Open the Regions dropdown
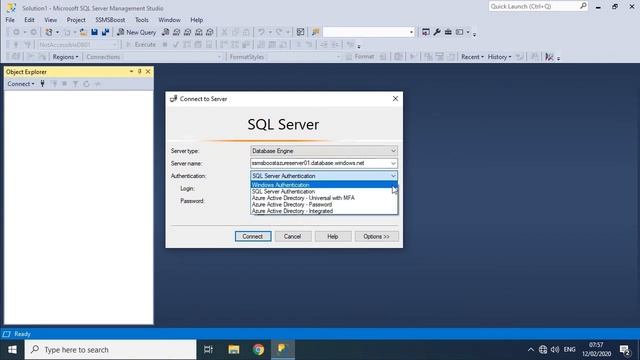Image resolution: width=640 pixels, height=360 pixels. point(65,57)
